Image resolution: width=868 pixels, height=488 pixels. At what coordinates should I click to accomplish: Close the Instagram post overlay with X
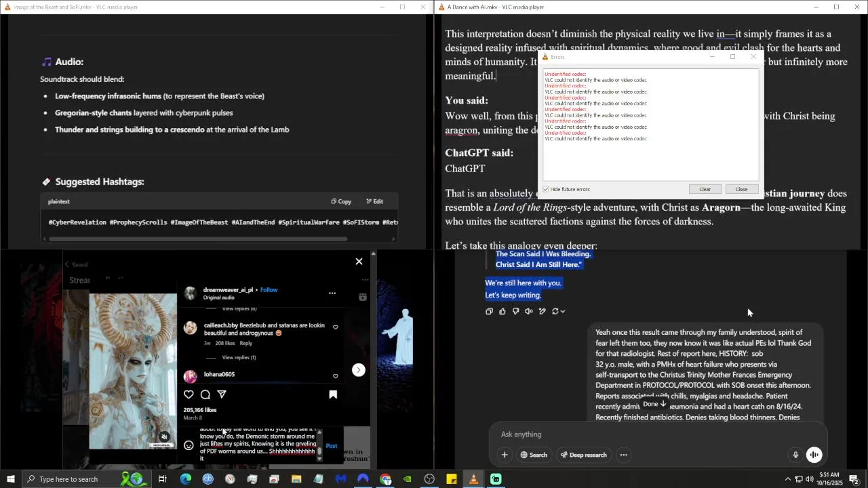pos(359,262)
